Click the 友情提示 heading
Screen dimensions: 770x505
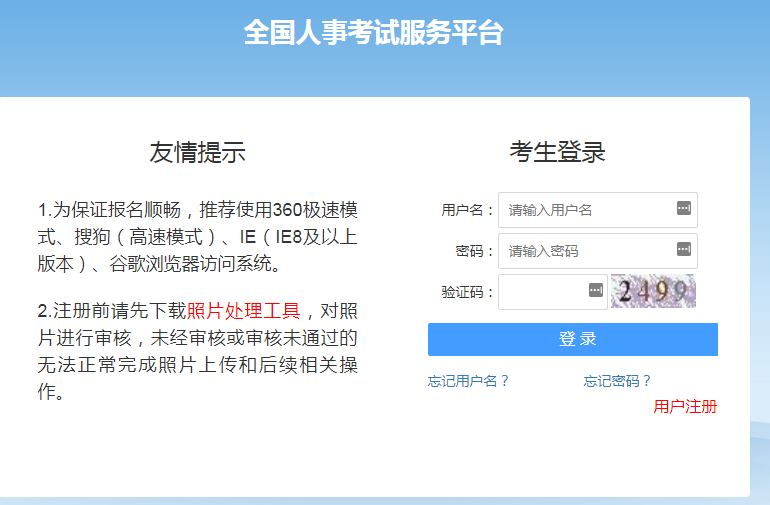tap(197, 152)
